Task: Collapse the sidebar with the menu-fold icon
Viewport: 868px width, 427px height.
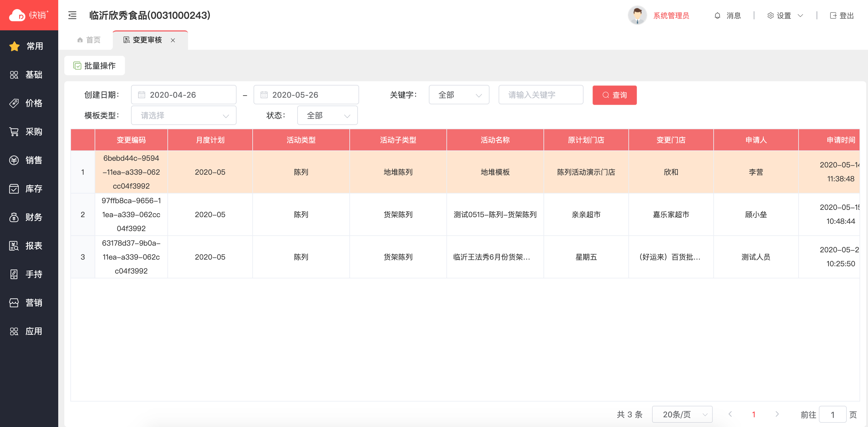Action: point(72,15)
